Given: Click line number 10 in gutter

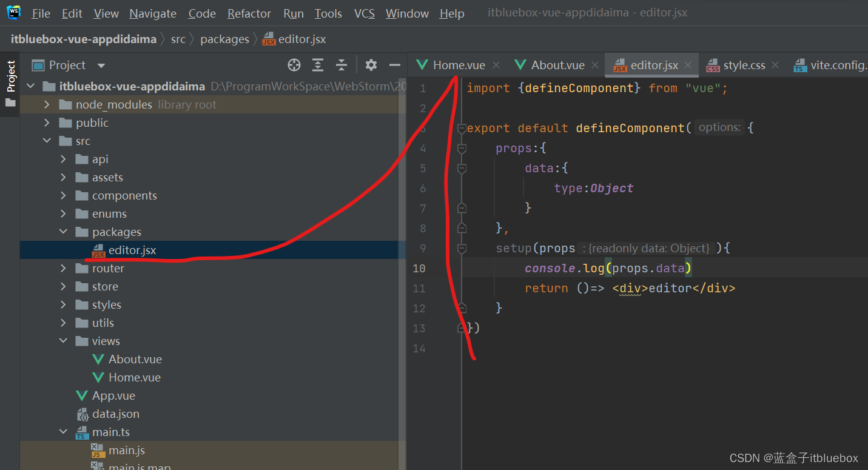Looking at the screenshot, I should coord(419,268).
